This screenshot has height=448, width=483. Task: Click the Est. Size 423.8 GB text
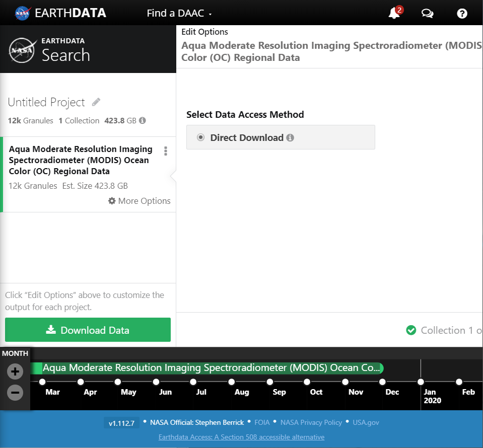tap(95, 186)
